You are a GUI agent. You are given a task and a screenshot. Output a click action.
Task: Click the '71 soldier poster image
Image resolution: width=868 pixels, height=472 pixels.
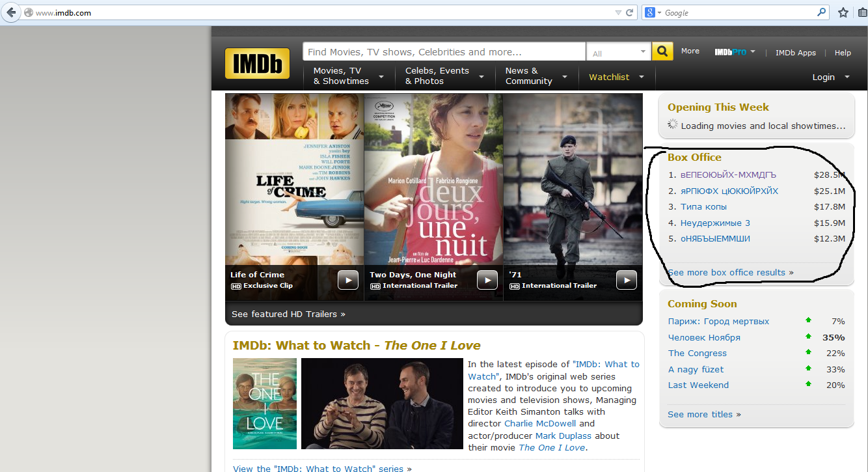pyautogui.click(x=573, y=179)
